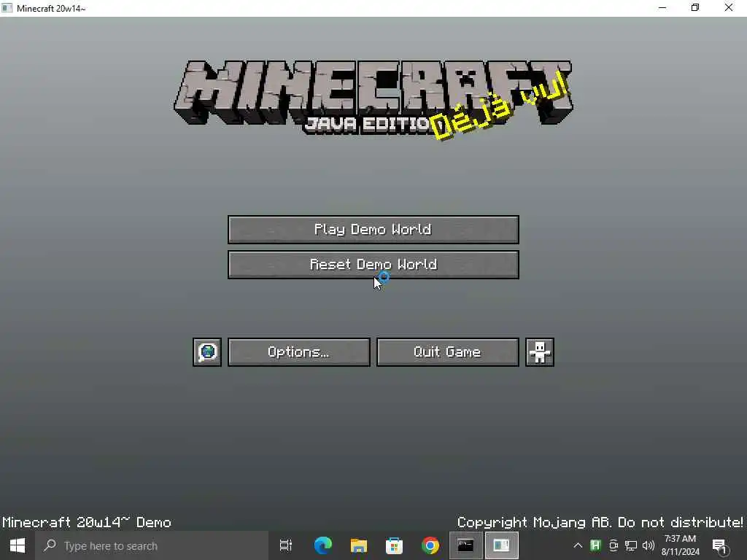Open File Explorer from taskbar
This screenshot has width=747, height=560.
358,545
